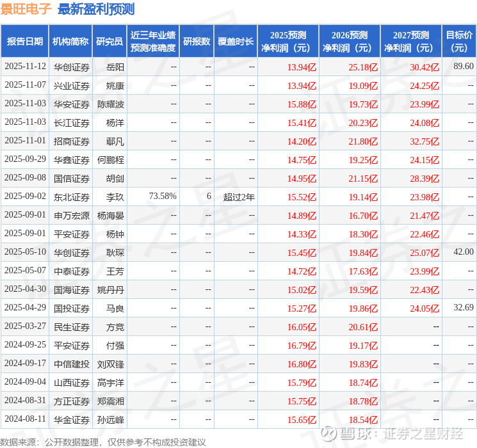Click the 28.39亿 profit value
This screenshot has height=448, width=477.
424,179
